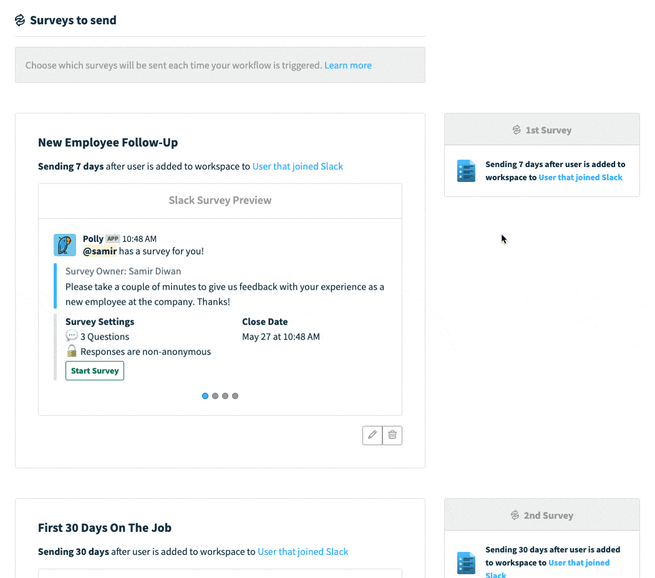Click the trash delete icon for New Employee Follow-Up
This screenshot has width=655, height=578.
[x=392, y=435]
